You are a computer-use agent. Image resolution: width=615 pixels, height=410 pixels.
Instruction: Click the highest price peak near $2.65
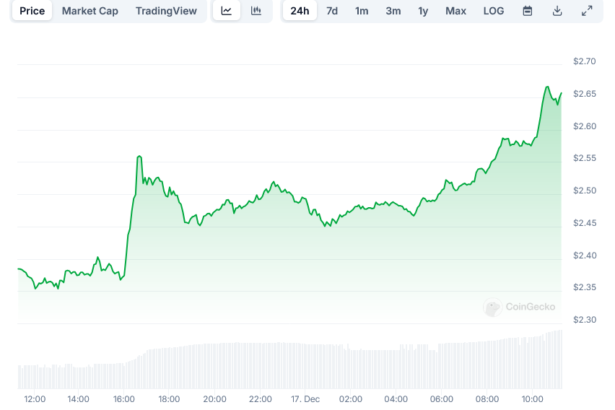547,87
